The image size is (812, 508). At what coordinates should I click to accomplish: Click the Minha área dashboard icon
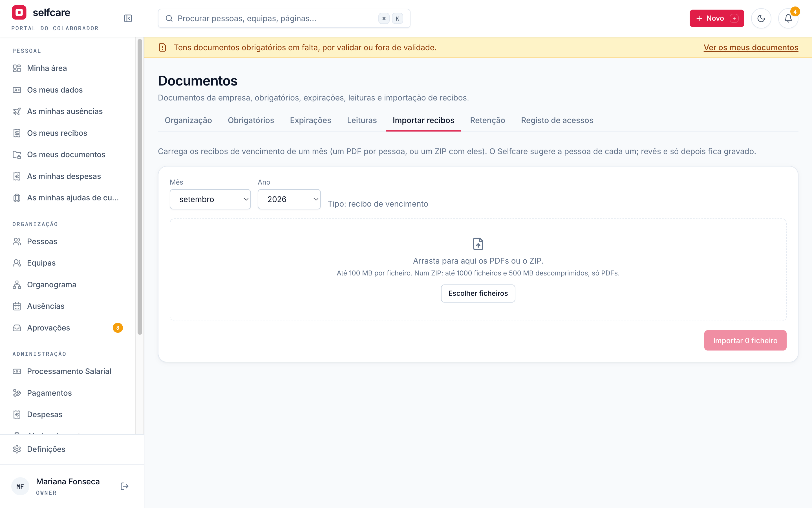pyautogui.click(x=17, y=68)
